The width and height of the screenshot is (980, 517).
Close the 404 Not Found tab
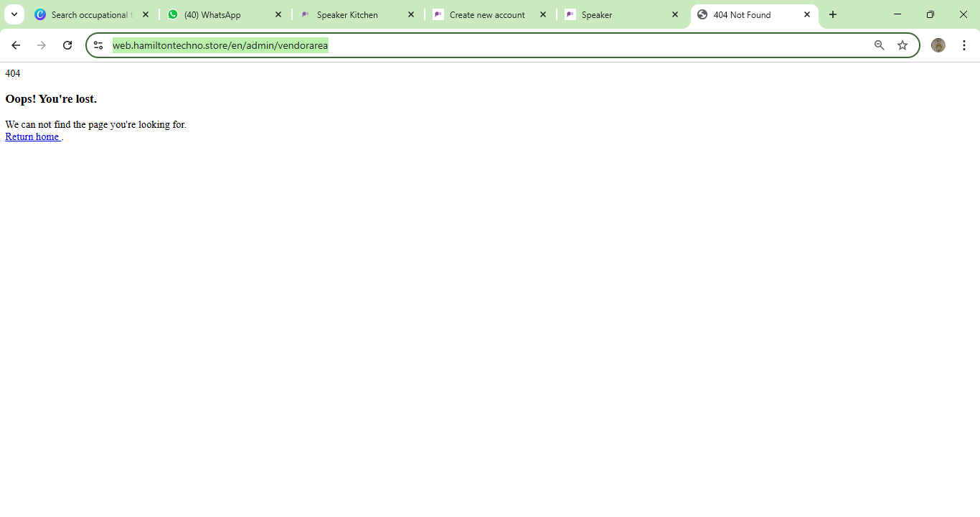point(807,14)
